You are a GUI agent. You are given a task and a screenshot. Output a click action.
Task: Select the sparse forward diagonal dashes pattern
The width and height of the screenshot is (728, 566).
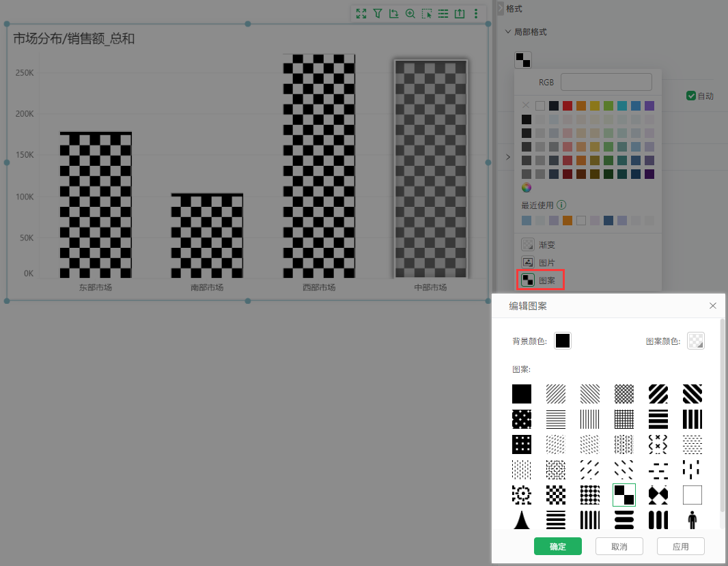tap(589, 470)
